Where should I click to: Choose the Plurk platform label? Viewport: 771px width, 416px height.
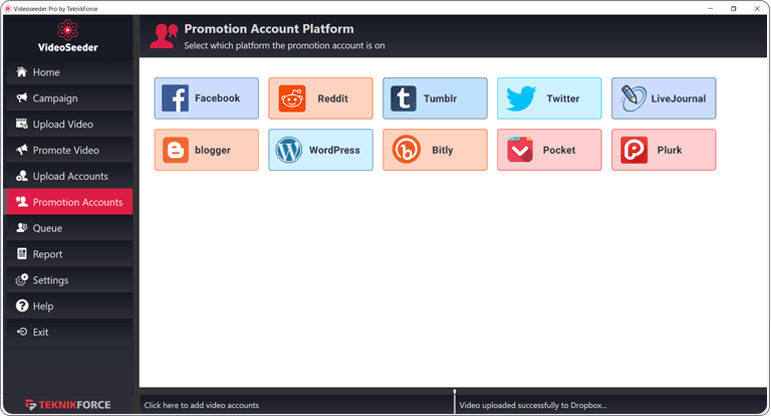[x=669, y=150]
